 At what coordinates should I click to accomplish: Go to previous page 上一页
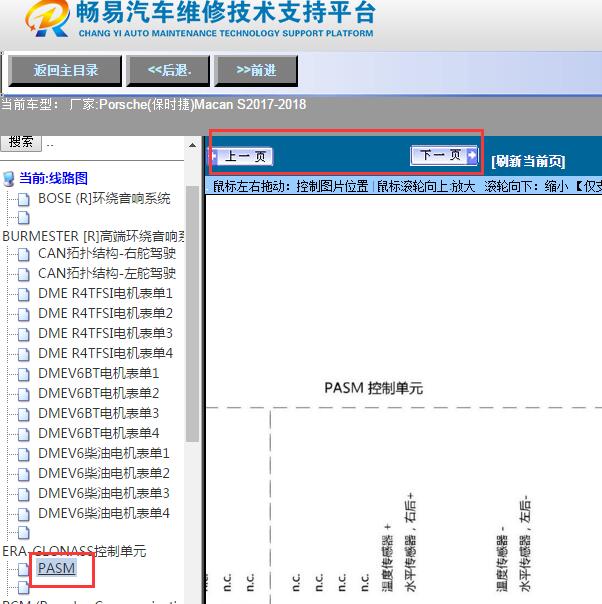[241, 156]
